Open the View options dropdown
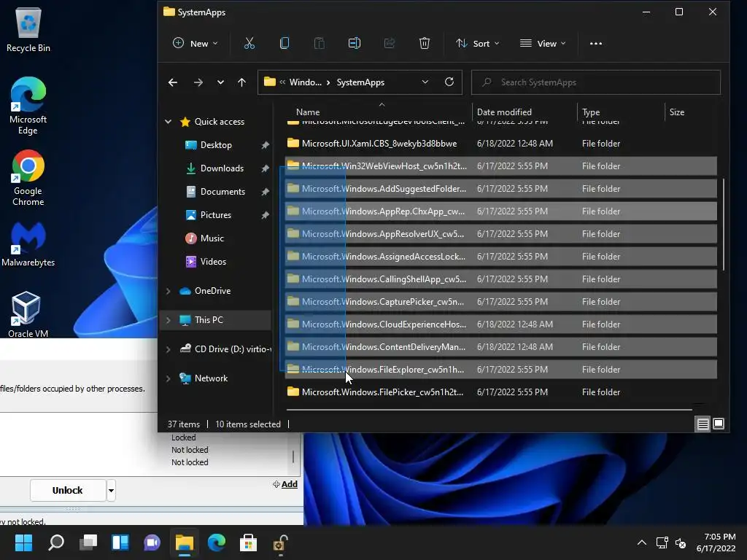 pos(543,43)
